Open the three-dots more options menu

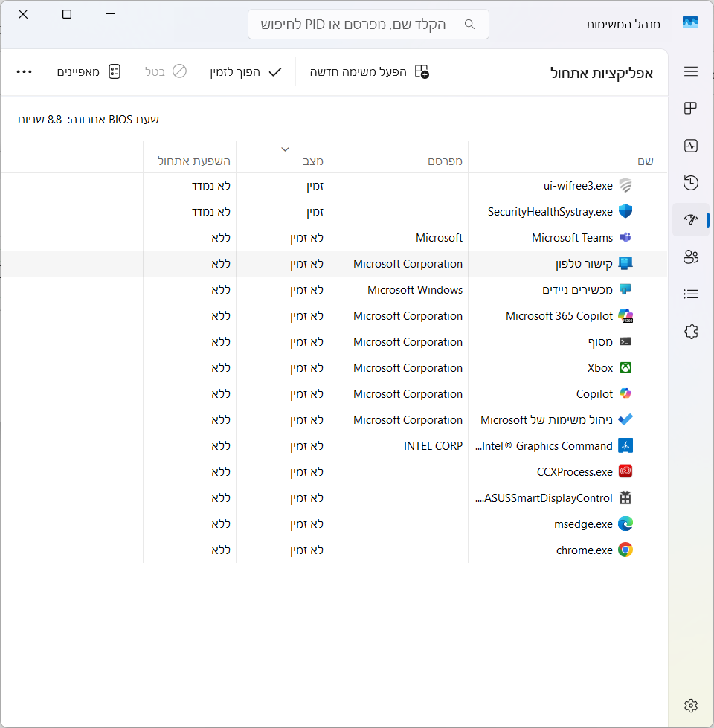(x=24, y=72)
